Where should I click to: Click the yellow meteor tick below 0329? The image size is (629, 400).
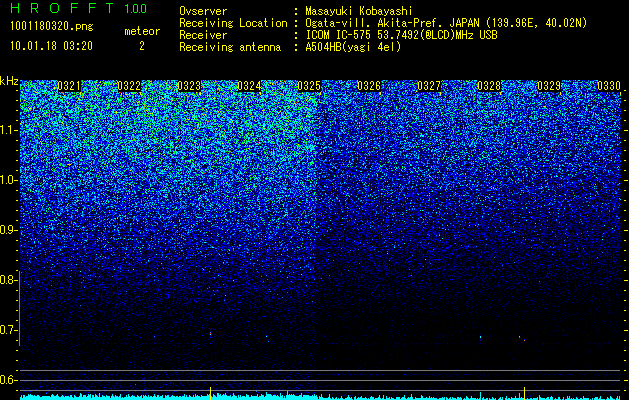[x=525, y=392]
